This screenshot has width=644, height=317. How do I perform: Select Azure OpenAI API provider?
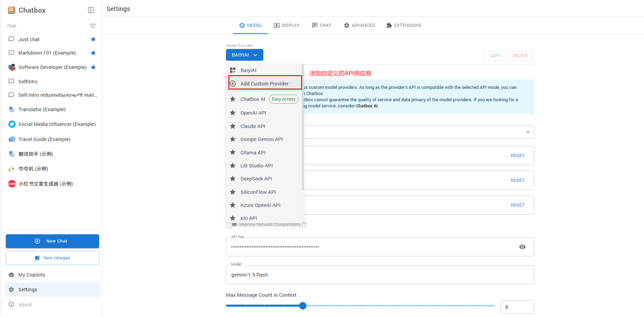click(264, 205)
